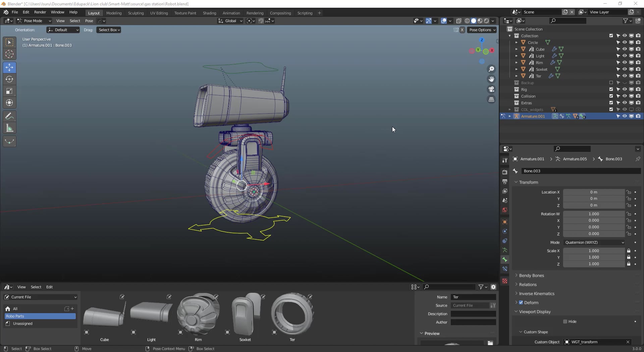Expand the Bendy Bones panel
644x352 pixels.
pyautogui.click(x=531, y=275)
